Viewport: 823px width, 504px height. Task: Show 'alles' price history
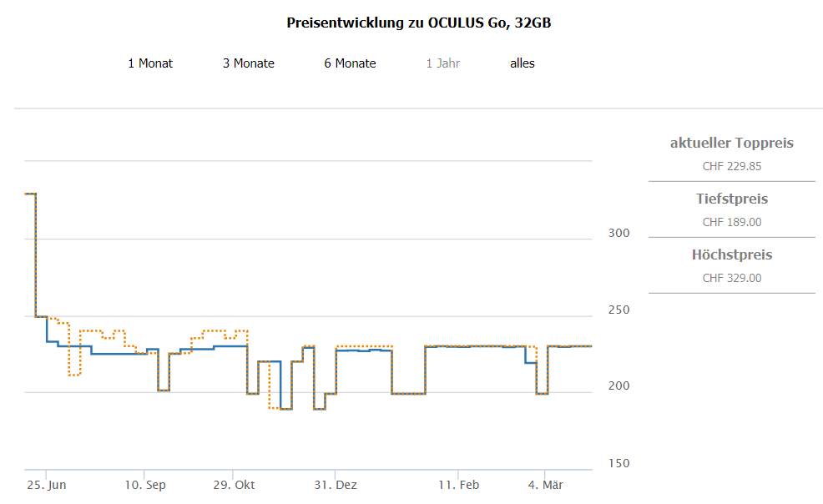click(x=523, y=63)
